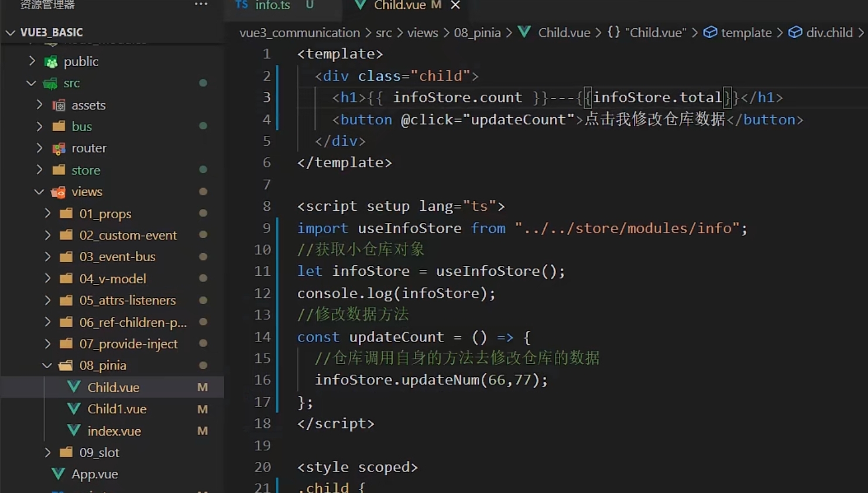This screenshot has height=493, width=868.
Task: Click the Vue icon in breadcrumb
Action: tap(524, 32)
